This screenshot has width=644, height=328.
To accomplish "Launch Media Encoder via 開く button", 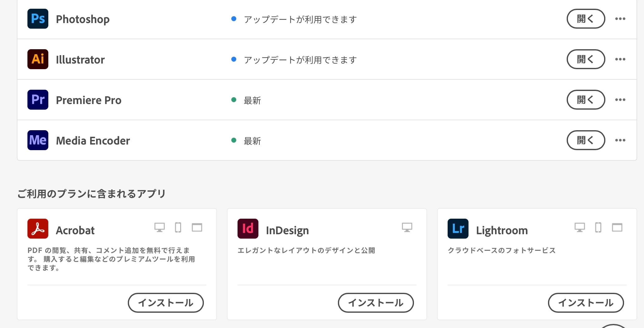I will [x=586, y=140].
